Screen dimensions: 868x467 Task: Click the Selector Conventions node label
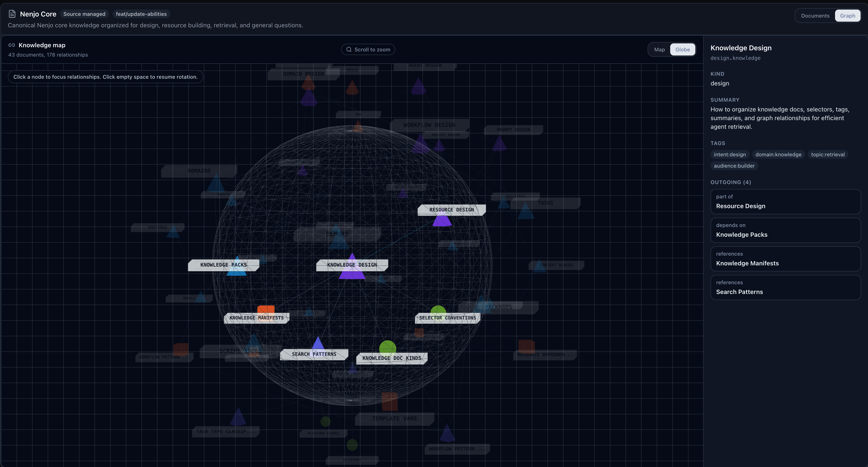click(447, 318)
